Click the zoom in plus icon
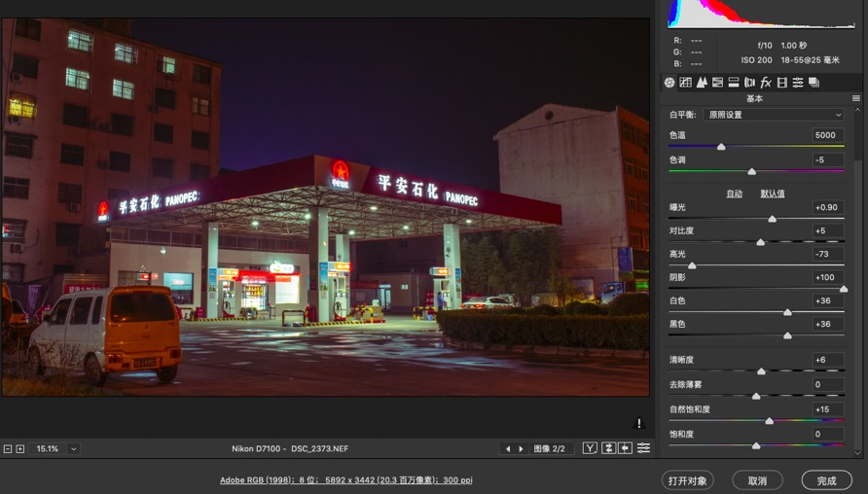Viewport: 868px width, 494px height. 19,448
